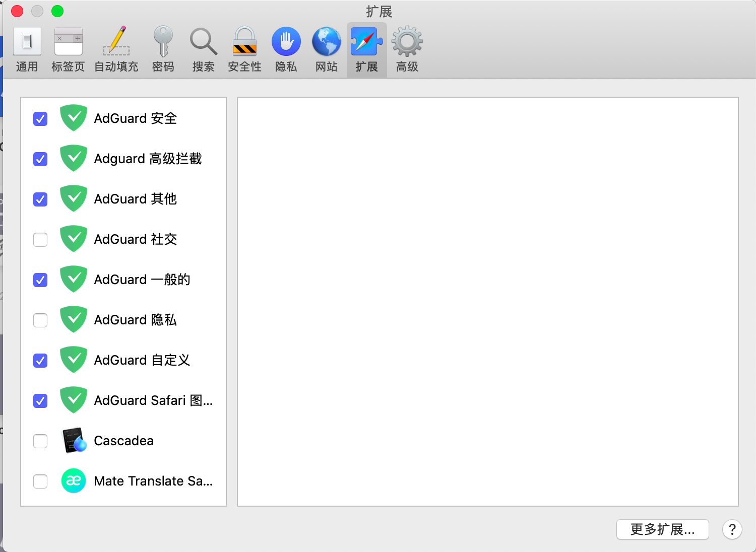
Task: Select the Mate Translate Sa... entry text
Action: point(154,481)
